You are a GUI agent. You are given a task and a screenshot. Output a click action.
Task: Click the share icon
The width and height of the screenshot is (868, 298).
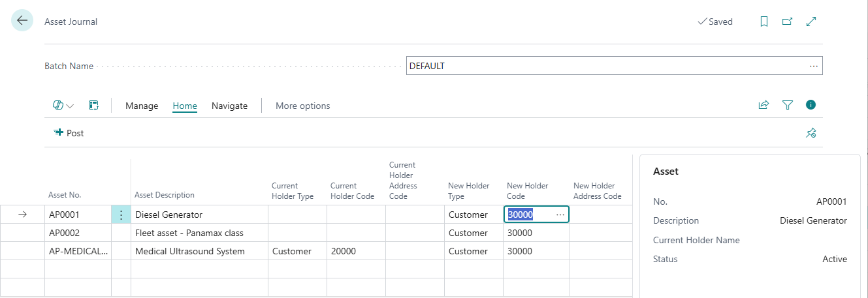[764, 105]
